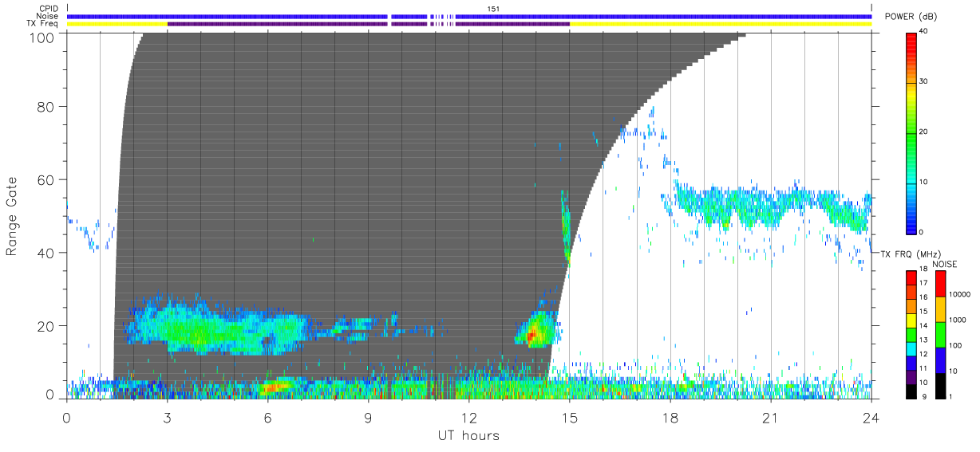Click the 21 tick label on UT hours axis

pos(770,418)
